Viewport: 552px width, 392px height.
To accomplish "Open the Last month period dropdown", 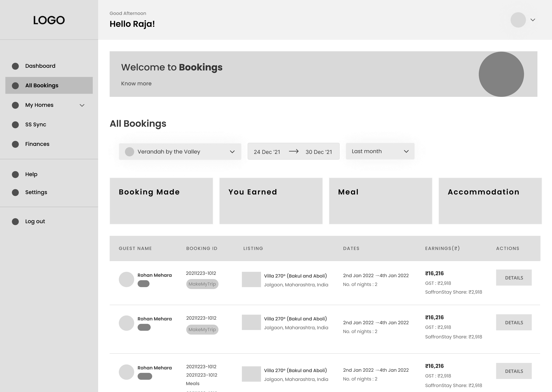I will tap(380, 151).
